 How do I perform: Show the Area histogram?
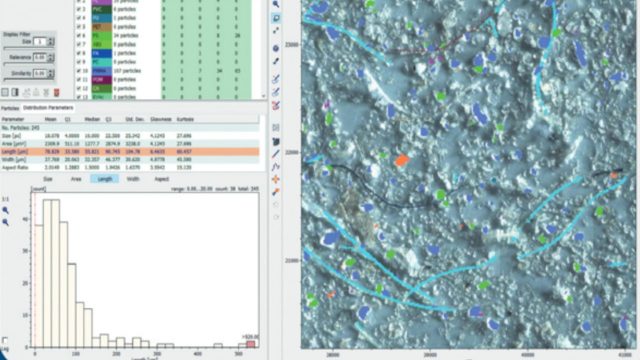coord(76,179)
